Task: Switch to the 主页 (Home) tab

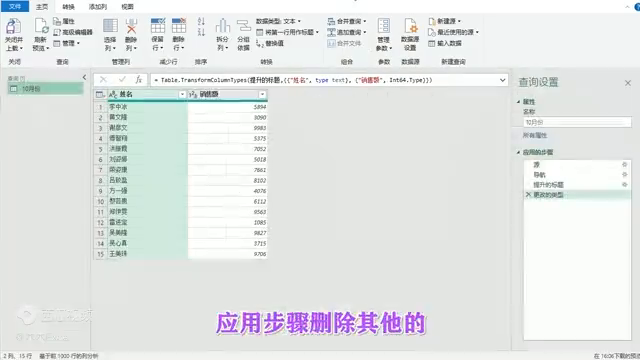Action: click(x=42, y=7)
